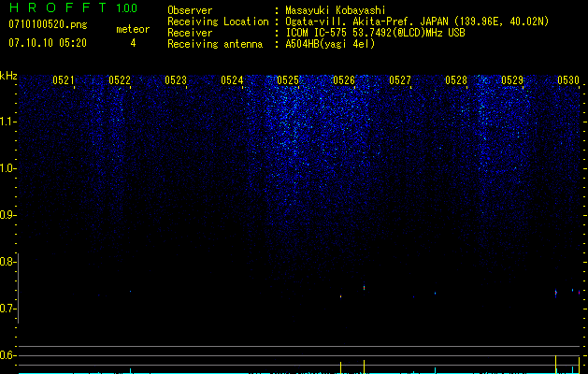Click the 0524 time marker
Screen dimensions: 588x374
coord(232,80)
